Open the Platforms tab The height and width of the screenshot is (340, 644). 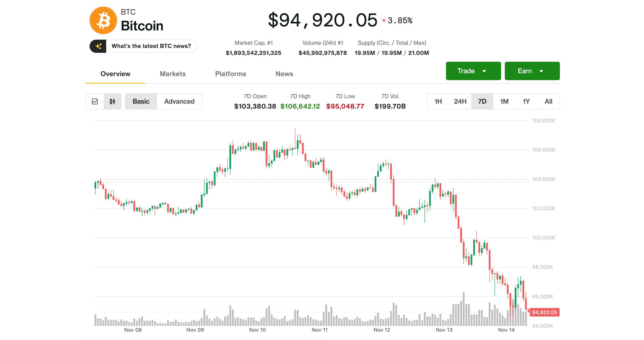pyautogui.click(x=231, y=74)
